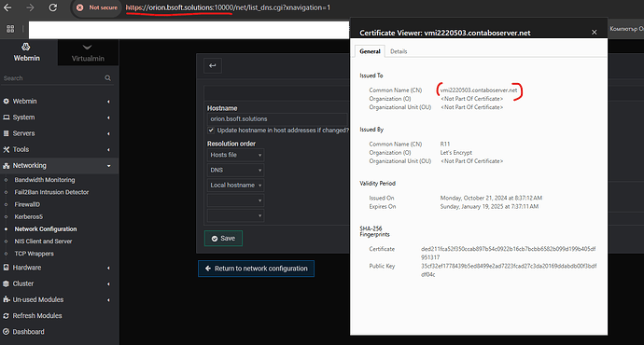Expand the Webmin category arrow
Viewport: 644px width, 345px height.
(x=108, y=102)
